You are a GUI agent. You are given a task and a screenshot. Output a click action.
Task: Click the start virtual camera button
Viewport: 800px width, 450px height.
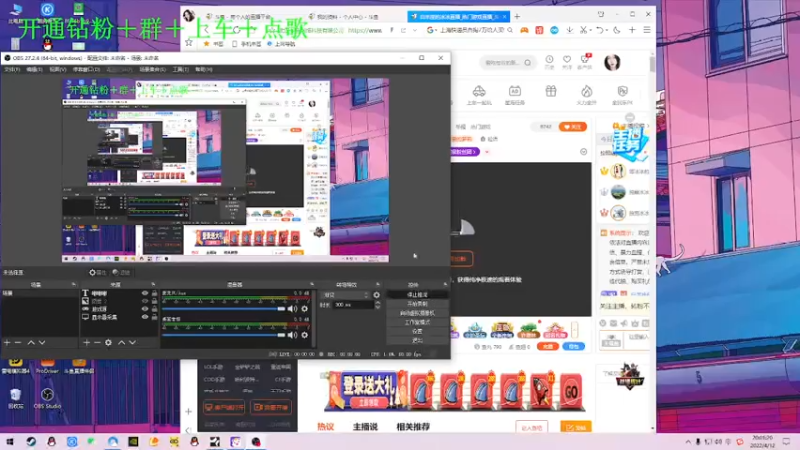417,313
